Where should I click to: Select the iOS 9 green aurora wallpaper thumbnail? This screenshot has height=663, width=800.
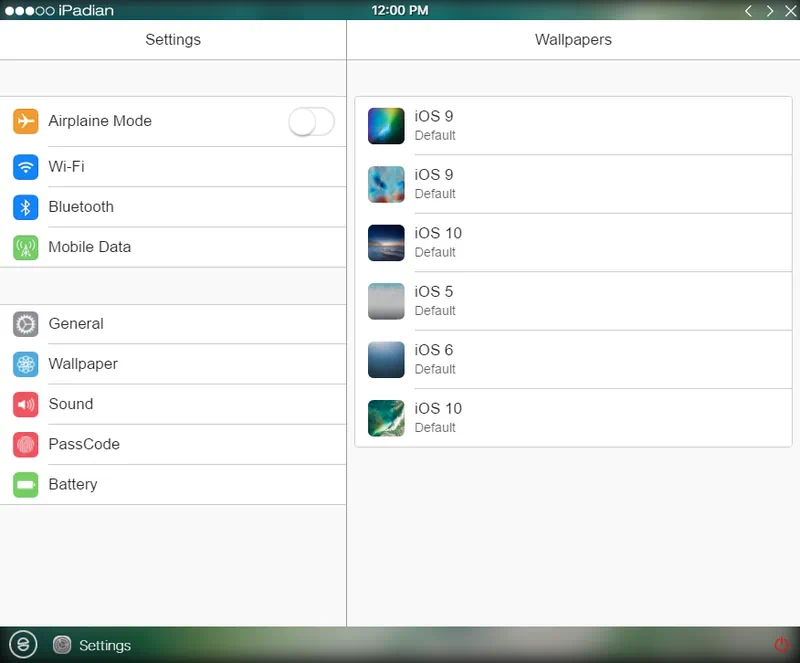(x=386, y=126)
